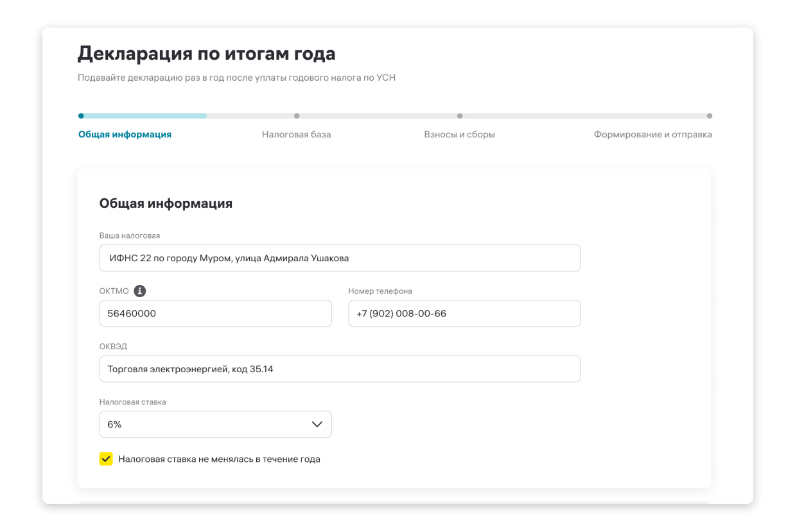795x532 pixels.
Task: Go to the Налоговая база step
Action: point(296,135)
